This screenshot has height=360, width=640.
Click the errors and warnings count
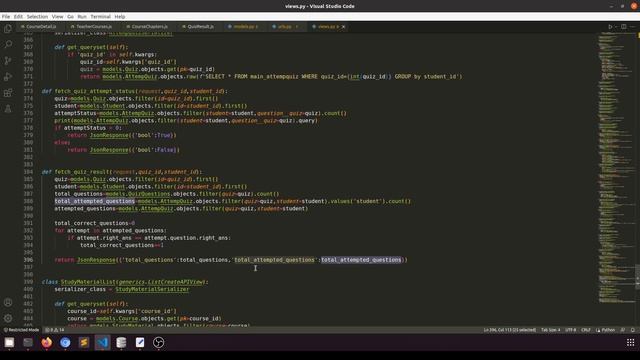coord(55,330)
